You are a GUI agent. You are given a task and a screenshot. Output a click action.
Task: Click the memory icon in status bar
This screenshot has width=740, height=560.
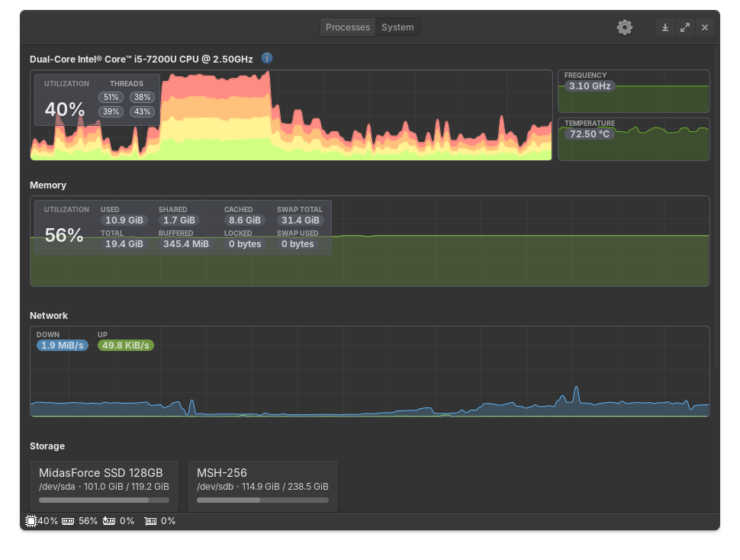(68, 521)
